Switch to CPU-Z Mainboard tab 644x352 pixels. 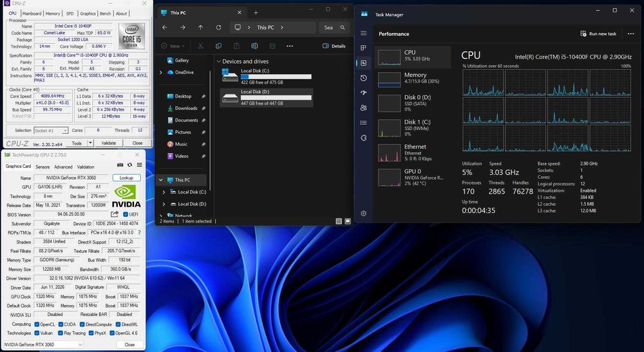click(32, 14)
